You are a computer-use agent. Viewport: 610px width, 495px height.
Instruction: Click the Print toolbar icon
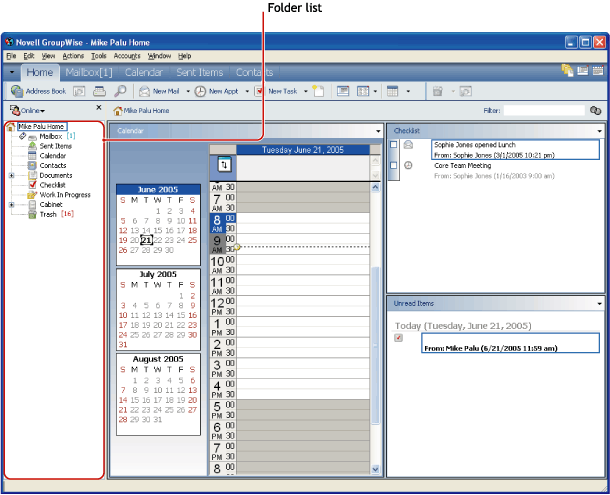[x=99, y=91]
